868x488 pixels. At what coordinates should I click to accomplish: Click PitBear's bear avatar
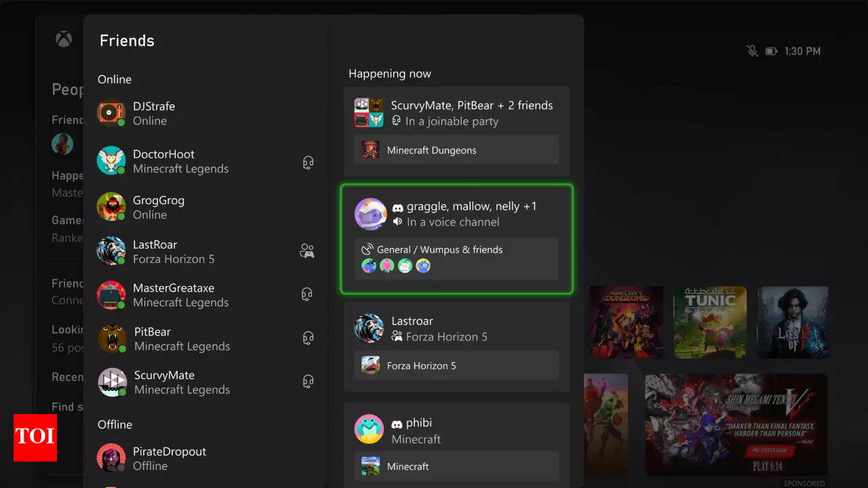click(112, 338)
